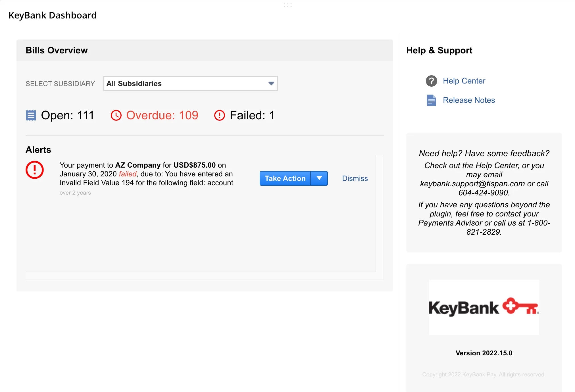Viewport: 575px width, 392px height.
Task: Click the Help Center question mark icon
Action: (431, 81)
